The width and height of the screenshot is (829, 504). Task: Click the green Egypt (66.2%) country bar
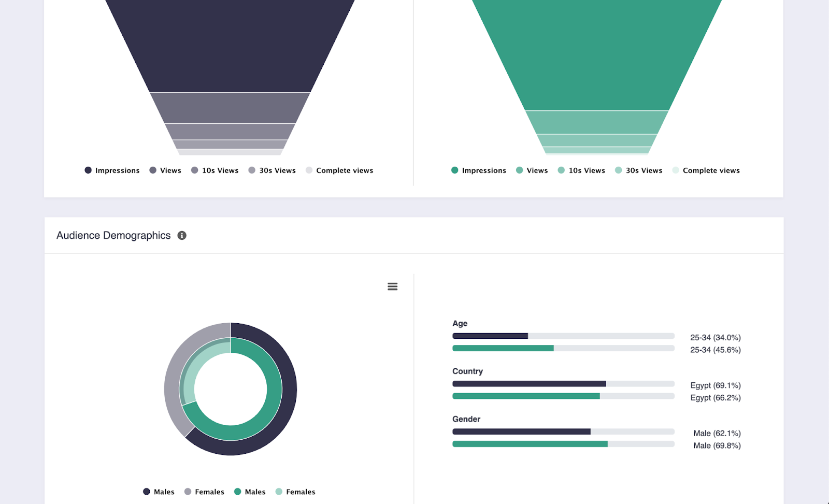tap(526, 396)
